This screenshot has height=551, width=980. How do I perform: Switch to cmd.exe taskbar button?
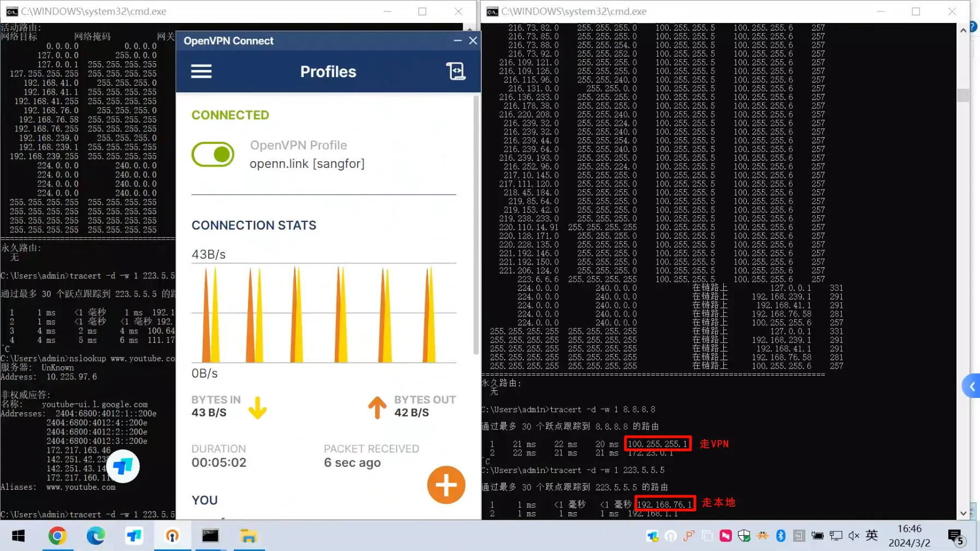210,536
